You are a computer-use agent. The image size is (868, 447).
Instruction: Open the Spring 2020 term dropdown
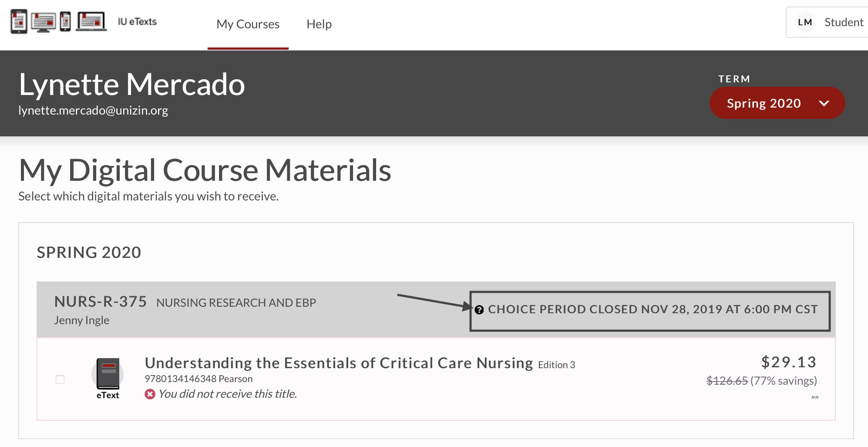[777, 103]
